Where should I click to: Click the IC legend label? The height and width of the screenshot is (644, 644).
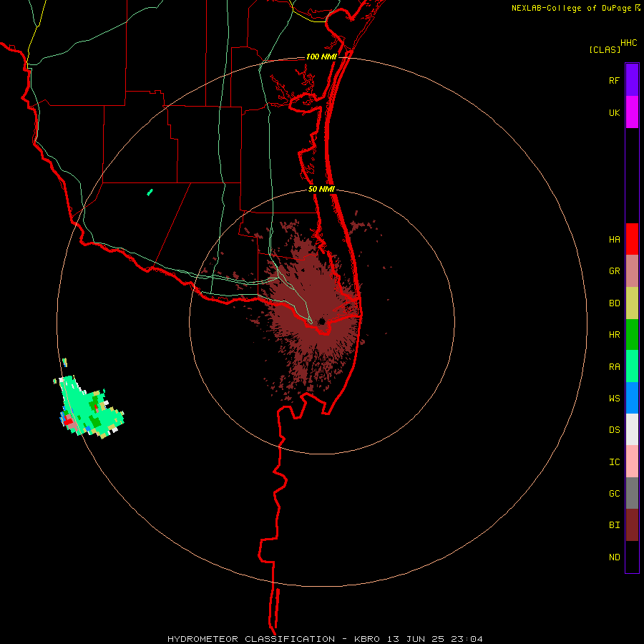pyautogui.click(x=614, y=462)
